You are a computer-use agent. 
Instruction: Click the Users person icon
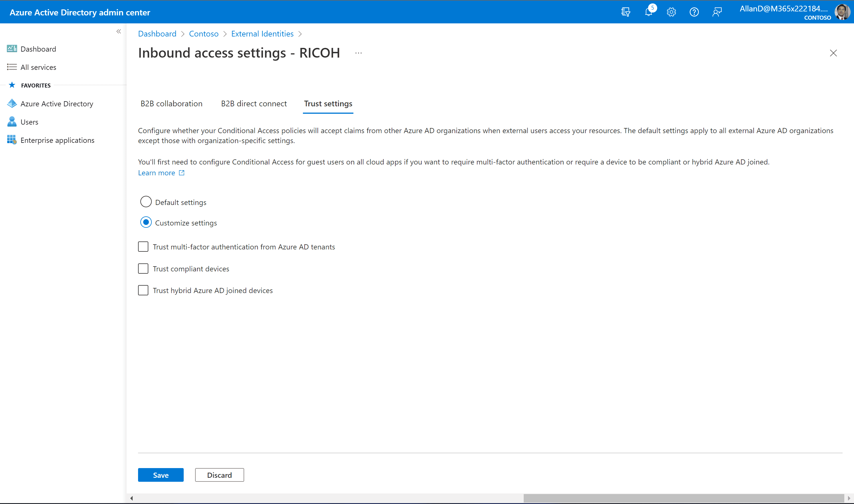coord(12,122)
